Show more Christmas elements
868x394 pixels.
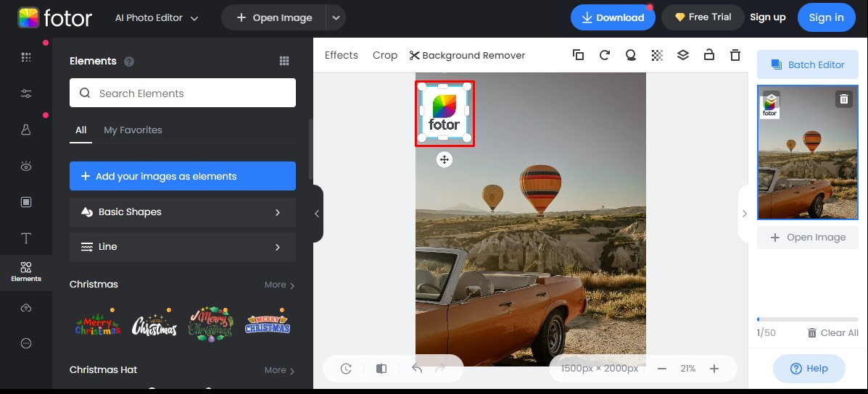point(280,285)
